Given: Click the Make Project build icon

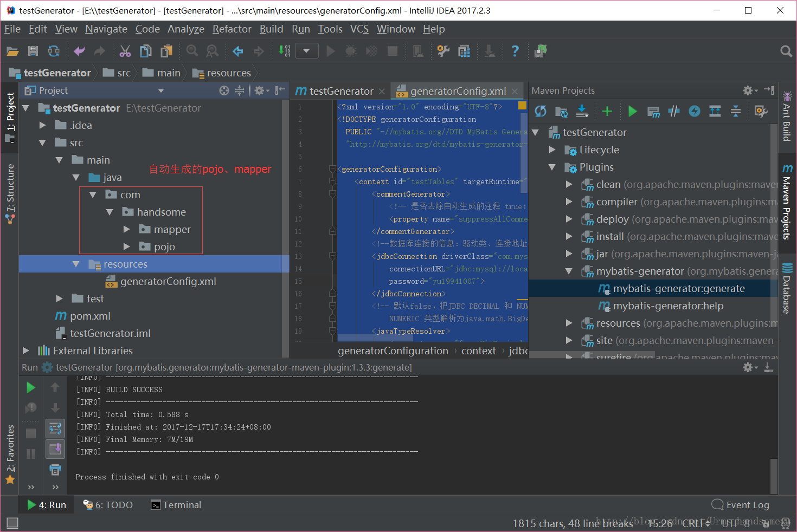Looking at the screenshot, I should click(284, 51).
